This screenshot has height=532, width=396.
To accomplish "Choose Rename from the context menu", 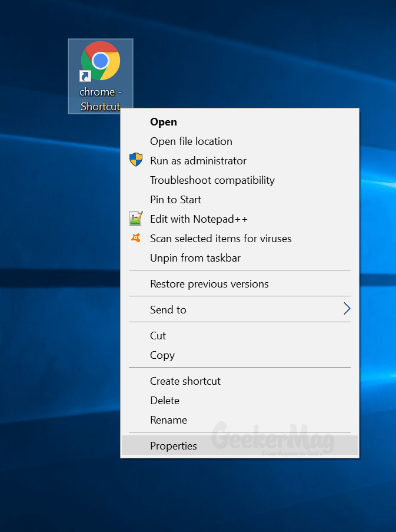I will click(240, 419).
